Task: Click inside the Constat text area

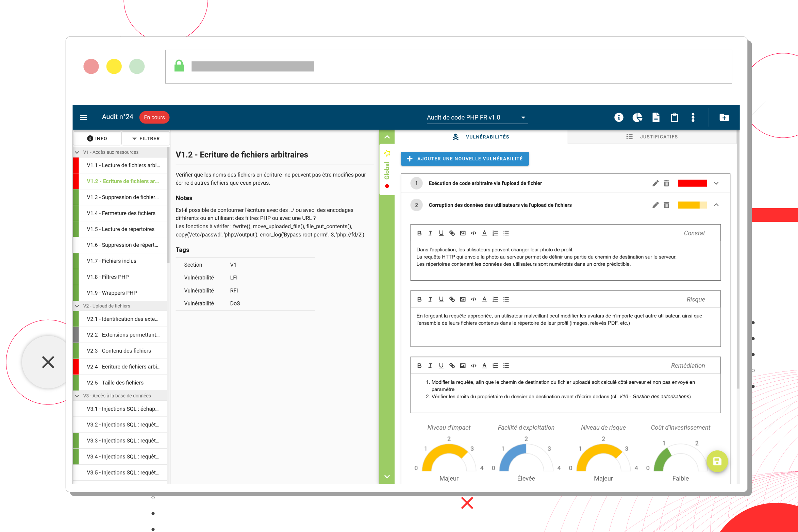Action: click(565, 260)
